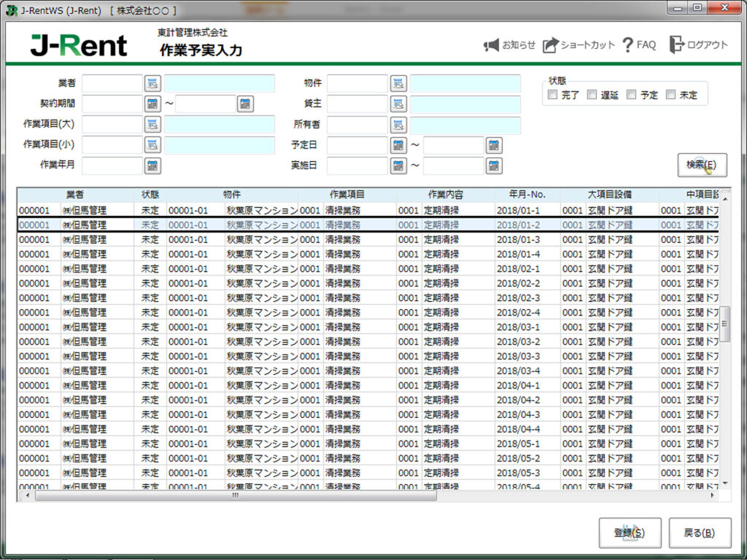This screenshot has width=747, height=560.
Task: Open lookup icon next to 物件 field
Action: [x=398, y=83]
